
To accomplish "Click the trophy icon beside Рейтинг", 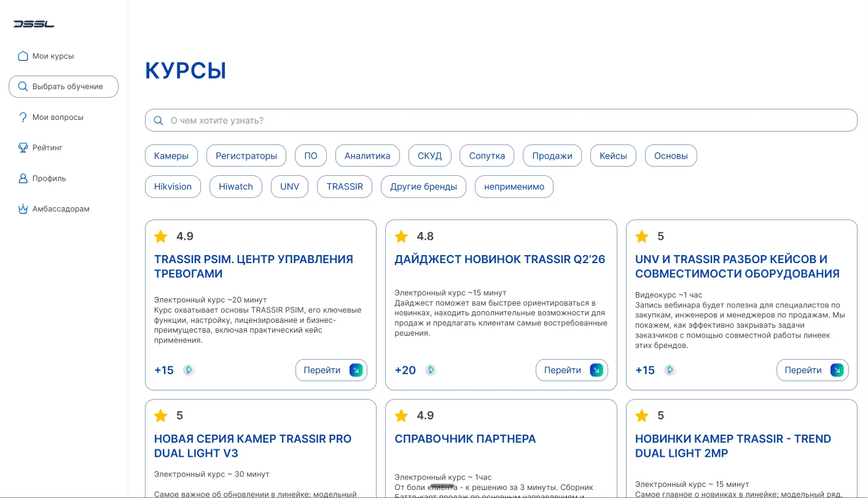I will coord(23,148).
